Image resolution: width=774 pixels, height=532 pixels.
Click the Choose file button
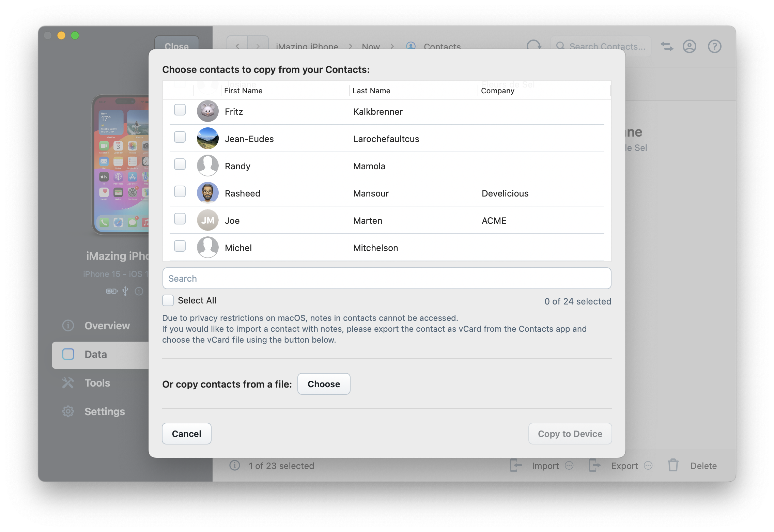pos(324,384)
